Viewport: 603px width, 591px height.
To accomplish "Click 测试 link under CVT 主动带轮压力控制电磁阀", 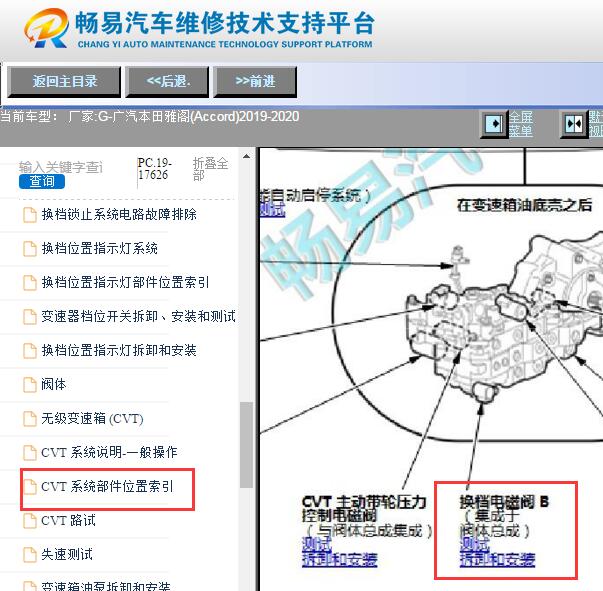I will click(x=316, y=544).
